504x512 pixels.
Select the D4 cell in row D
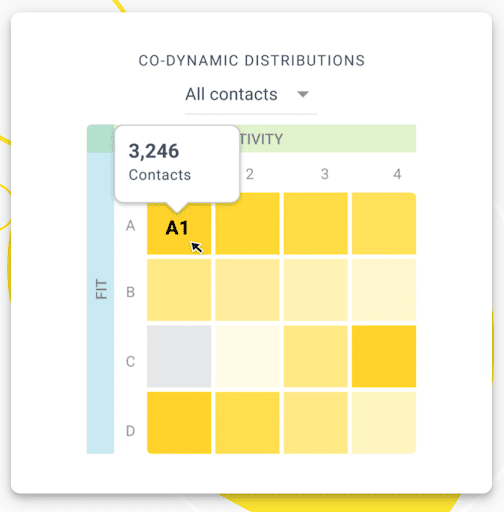(384, 423)
